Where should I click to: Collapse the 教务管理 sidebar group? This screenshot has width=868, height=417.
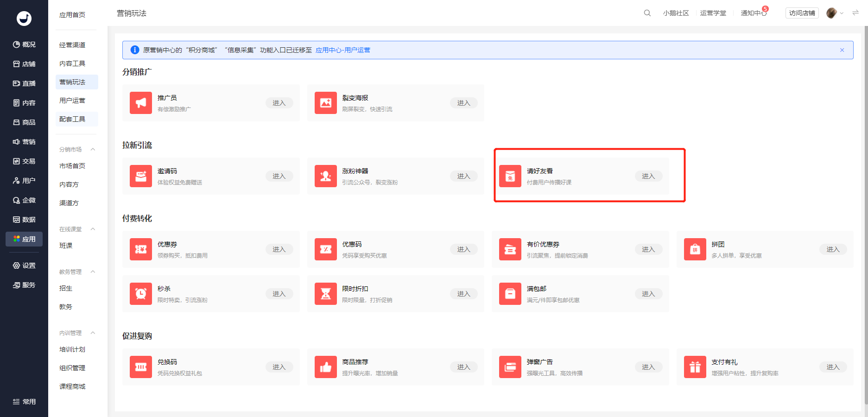click(93, 272)
